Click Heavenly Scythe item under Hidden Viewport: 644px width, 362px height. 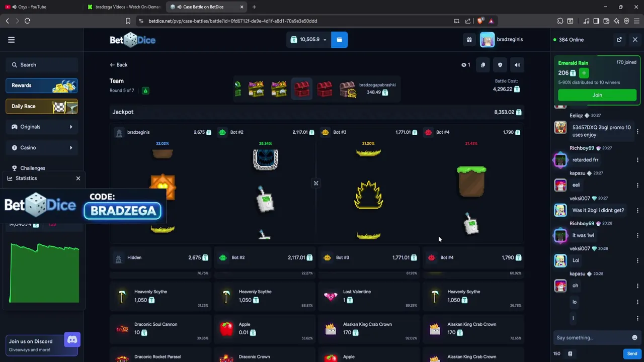160,296
